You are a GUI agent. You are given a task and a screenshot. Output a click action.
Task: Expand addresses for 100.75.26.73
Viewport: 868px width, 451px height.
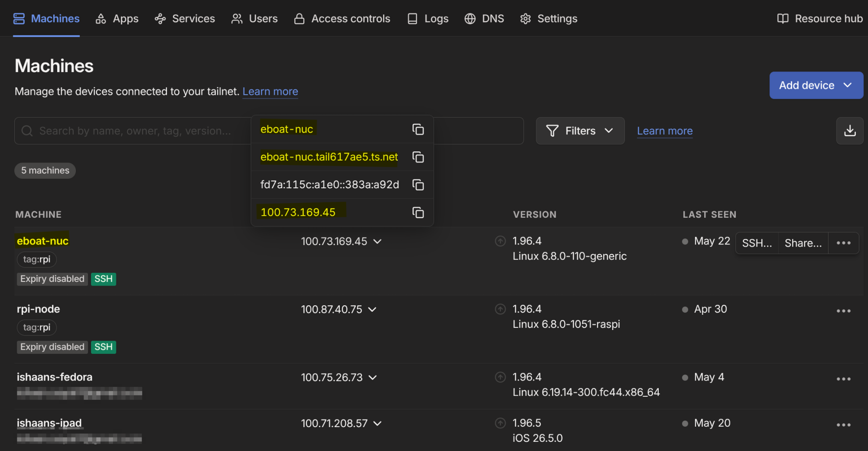373,378
